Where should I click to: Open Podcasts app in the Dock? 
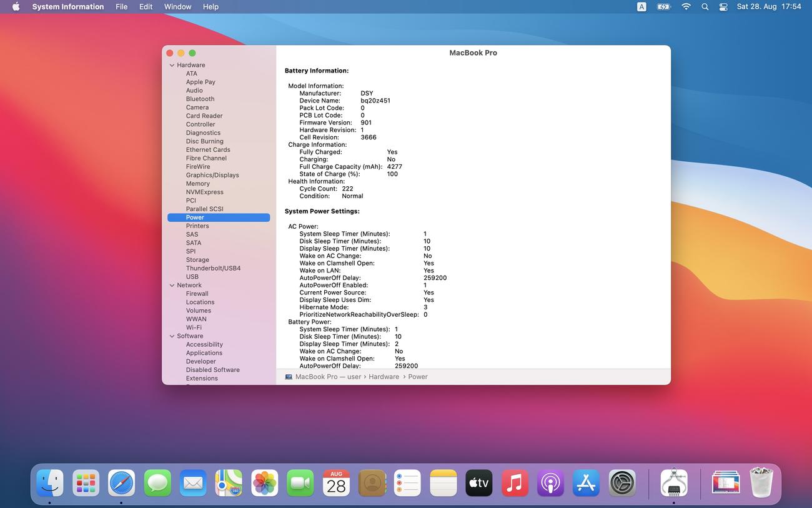[x=551, y=483]
